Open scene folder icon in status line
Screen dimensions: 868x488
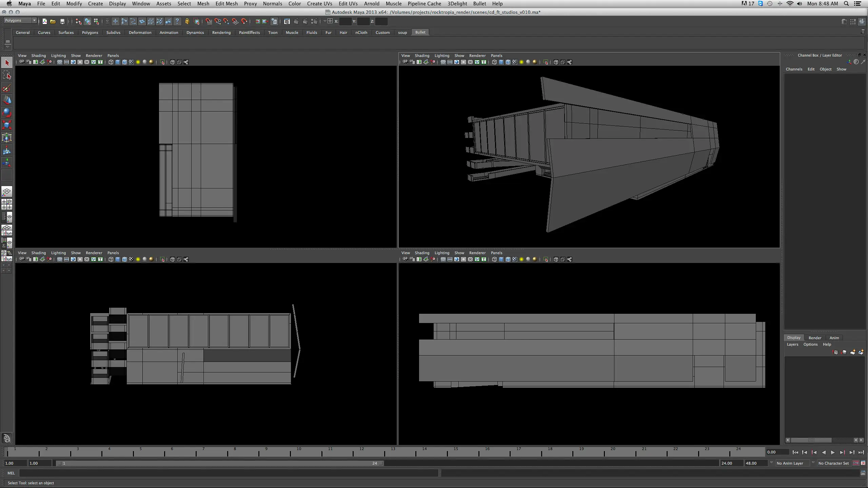pyautogui.click(x=53, y=21)
